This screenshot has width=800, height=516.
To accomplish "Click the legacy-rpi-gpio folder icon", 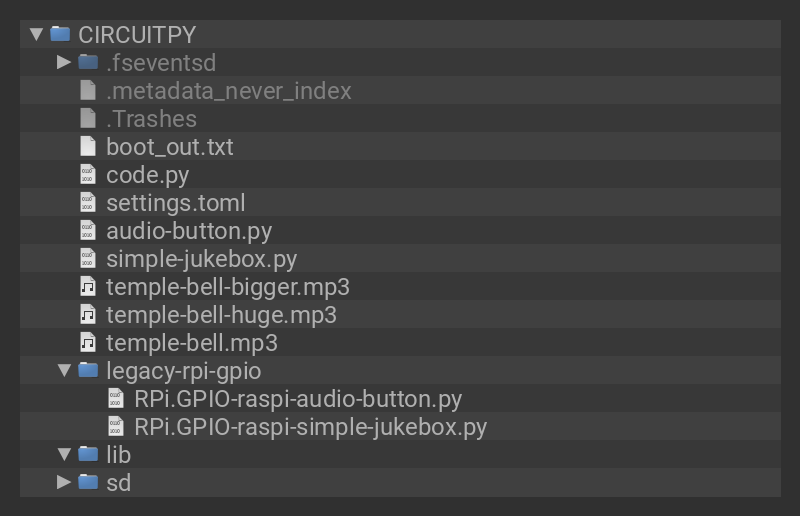I will tap(88, 371).
